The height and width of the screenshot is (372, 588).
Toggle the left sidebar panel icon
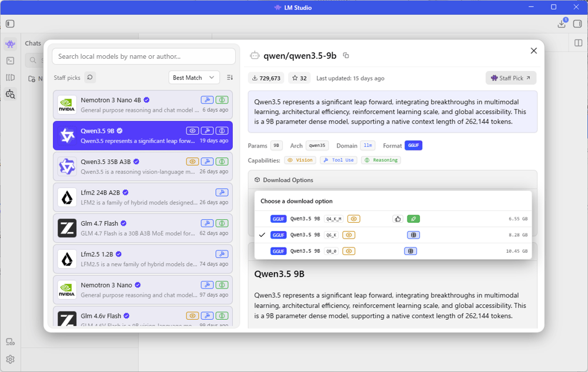10,24
